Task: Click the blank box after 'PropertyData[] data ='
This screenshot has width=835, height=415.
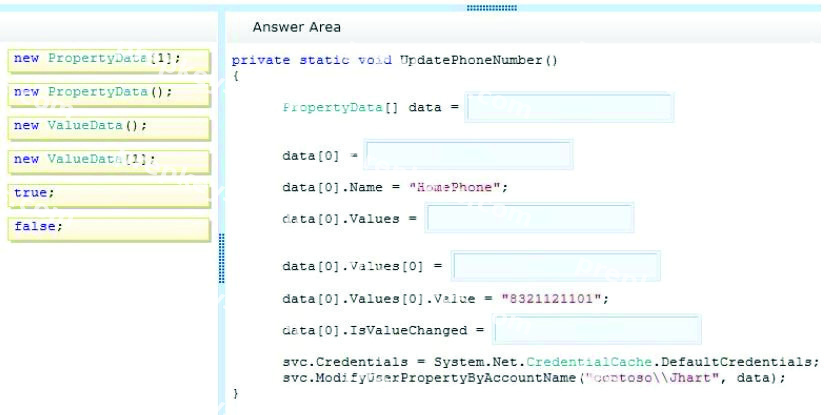Action: coord(569,107)
